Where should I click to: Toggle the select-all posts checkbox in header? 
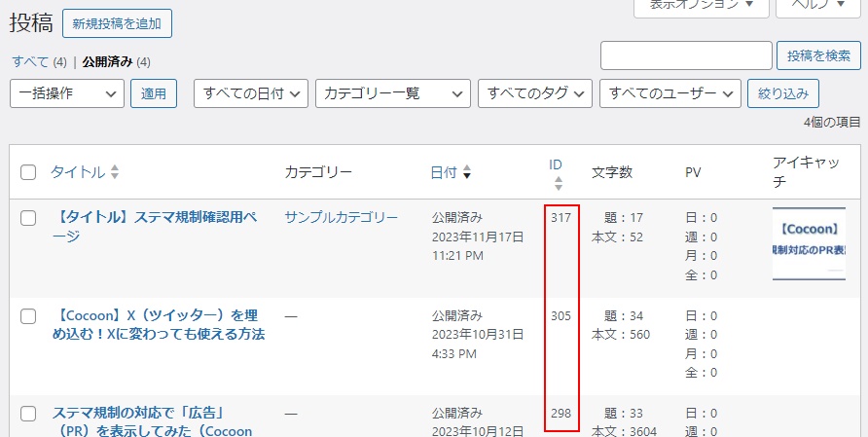pos(28,172)
